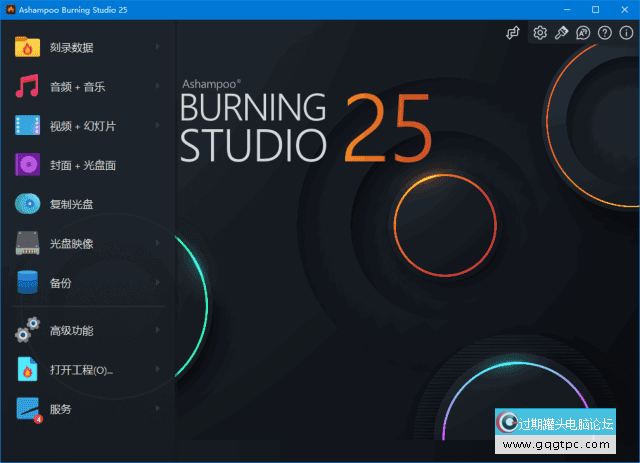Click the purple cover disc icon
640x463 pixels.
[27, 165]
